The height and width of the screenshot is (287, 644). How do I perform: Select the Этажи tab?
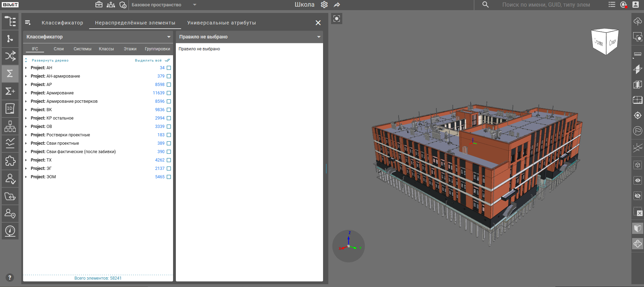pyautogui.click(x=130, y=49)
